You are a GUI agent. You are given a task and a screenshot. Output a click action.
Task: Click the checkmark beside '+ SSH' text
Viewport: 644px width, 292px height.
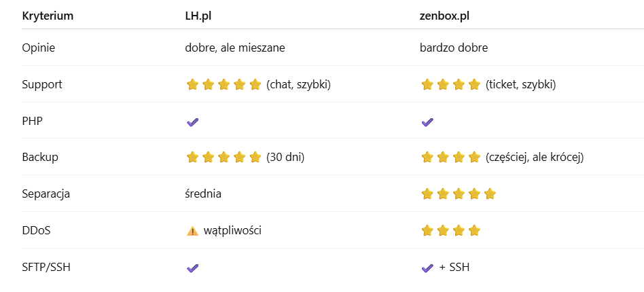427,268
